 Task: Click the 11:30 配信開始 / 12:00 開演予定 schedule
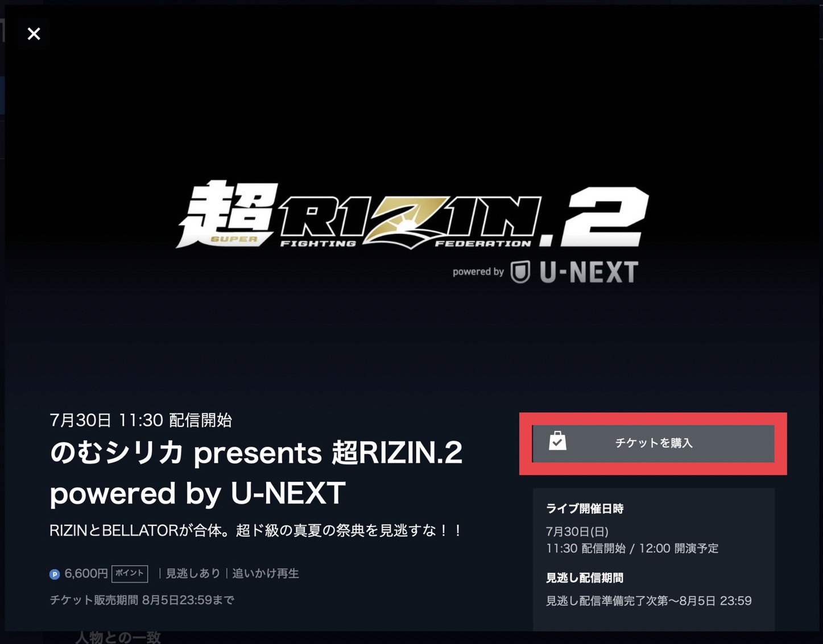point(632,549)
